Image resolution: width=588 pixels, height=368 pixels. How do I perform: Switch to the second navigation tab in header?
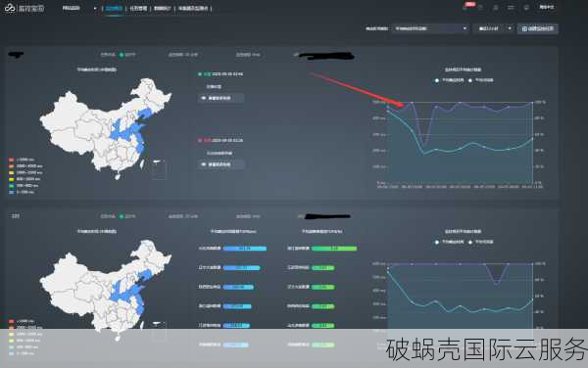coord(138,8)
